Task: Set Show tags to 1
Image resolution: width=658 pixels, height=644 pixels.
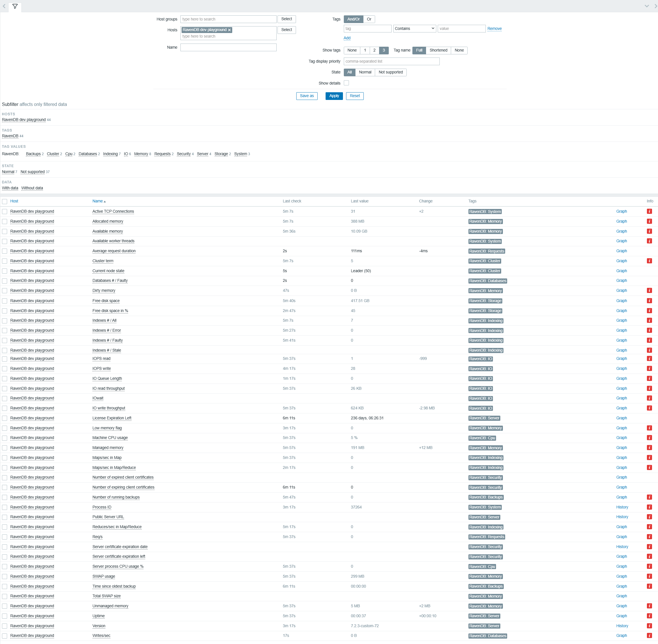Action: 365,50
